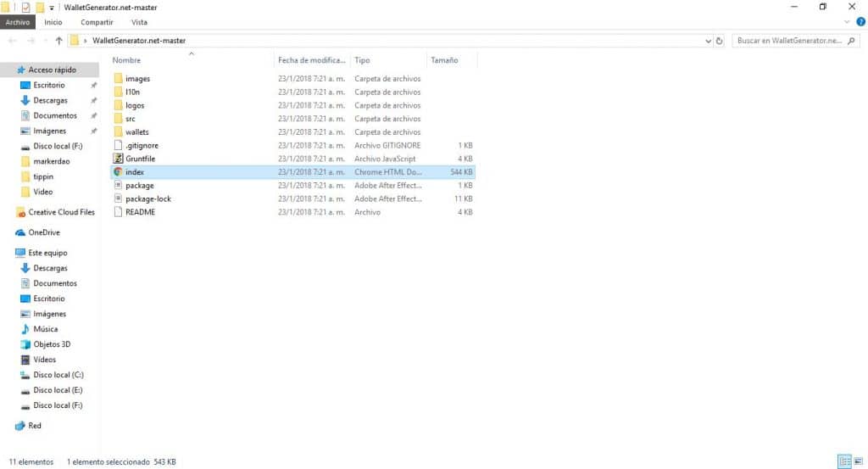Select Este equipo in navigation pane
Viewport: 868px width, 469px height.
[47, 253]
